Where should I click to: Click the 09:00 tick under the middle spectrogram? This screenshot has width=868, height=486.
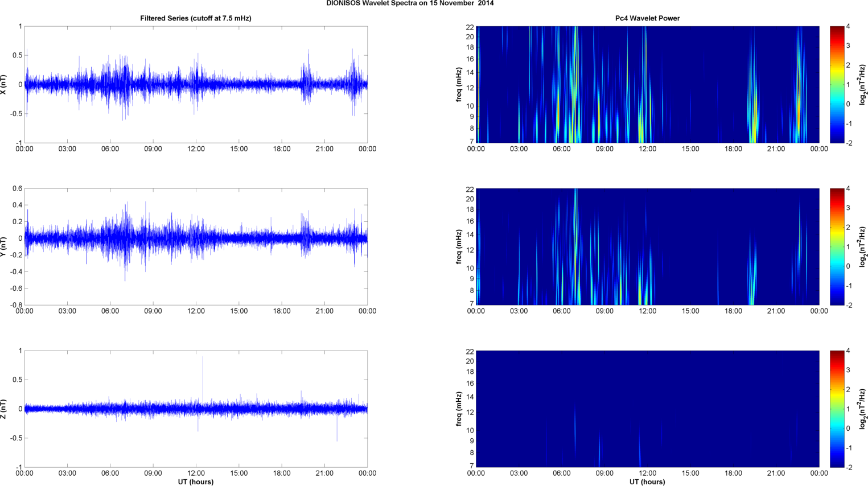coord(604,311)
